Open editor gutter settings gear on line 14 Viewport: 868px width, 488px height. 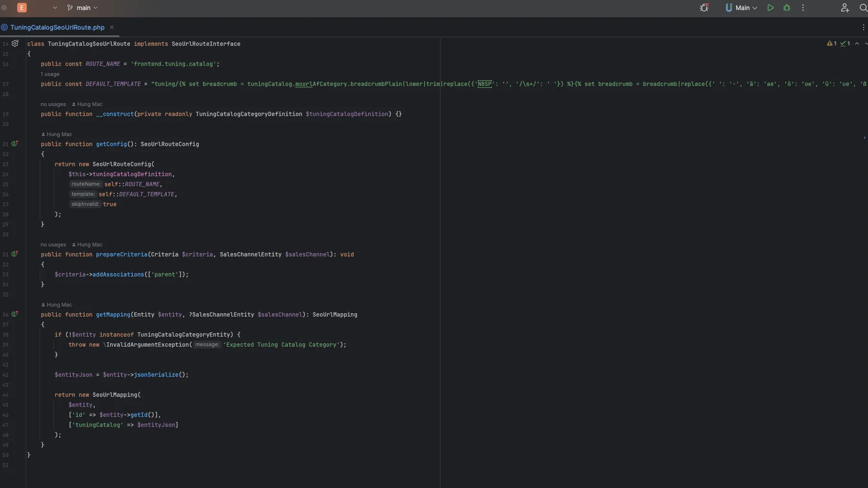[x=15, y=43]
